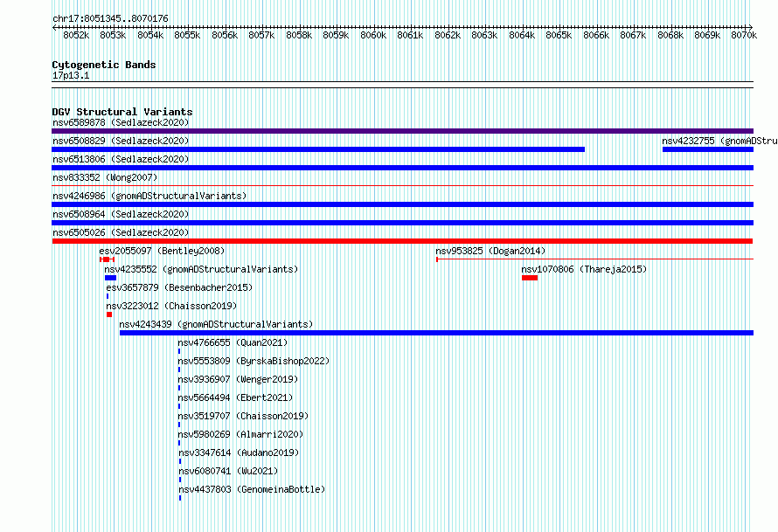Screen dimensions: 778x532
Task: Click the 8064k ruler tick label
Action: 522,35
